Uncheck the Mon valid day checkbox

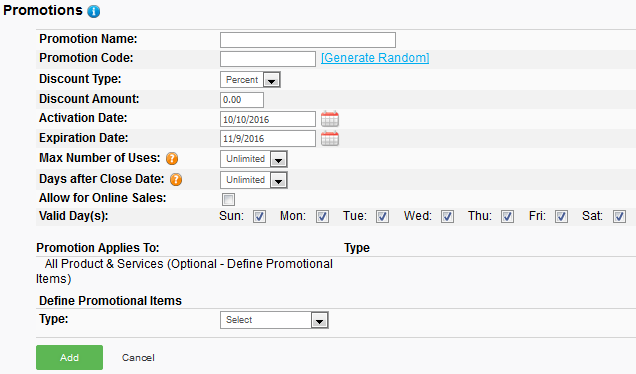tap(322, 217)
